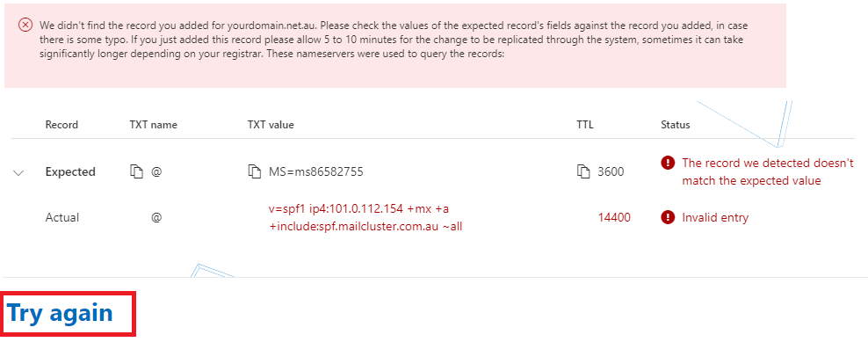Click the Invalid entry warning icon
Image resolution: width=868 pixels, height=342 pixels.
point(669,217)
